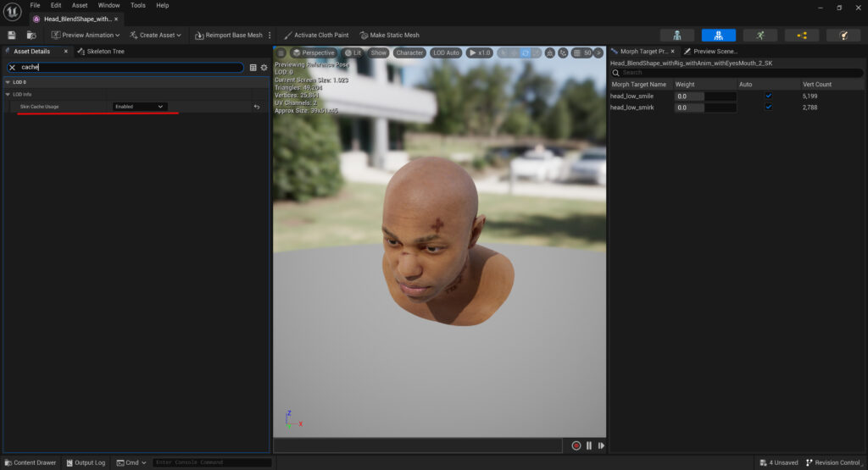This screenshot has width=868, height=470.
Task: Switch to the Animation editor mode
Action: [759, 35]
